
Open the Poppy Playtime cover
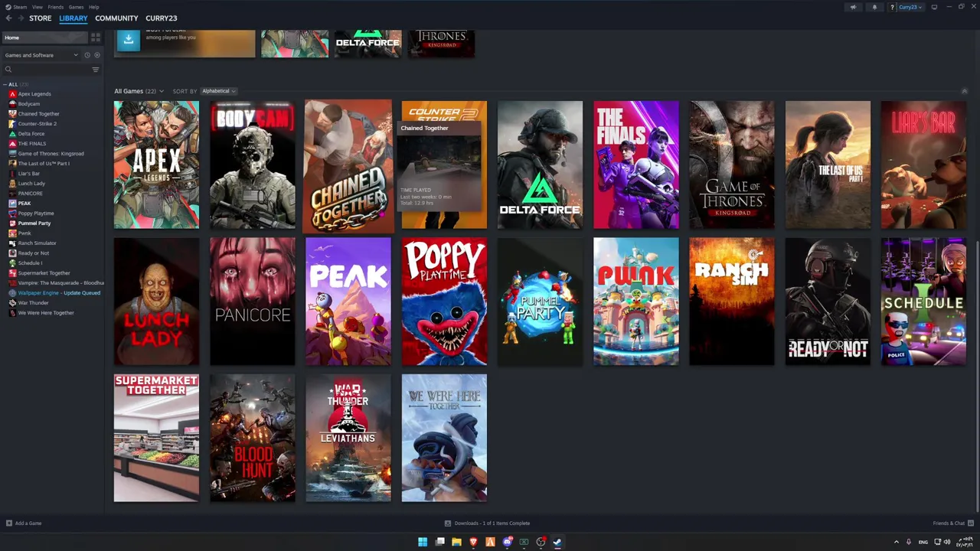pos(444,302)
